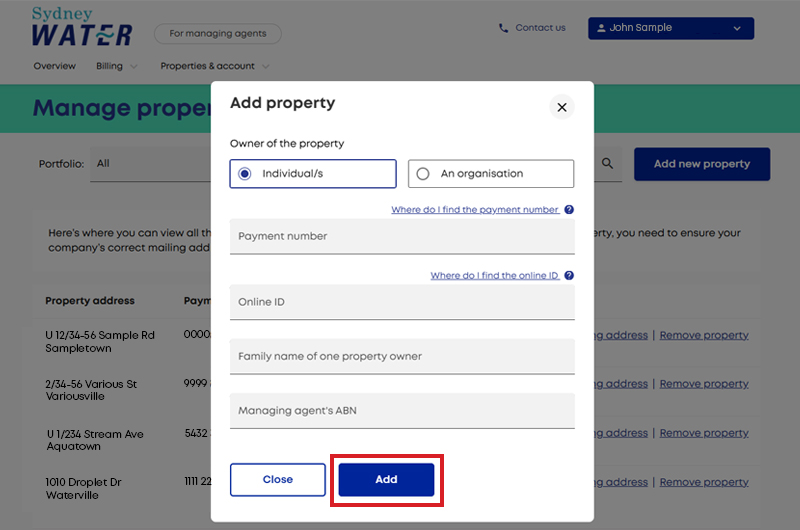
Task: Click the Close button in dialog
Action: (278, 479)
